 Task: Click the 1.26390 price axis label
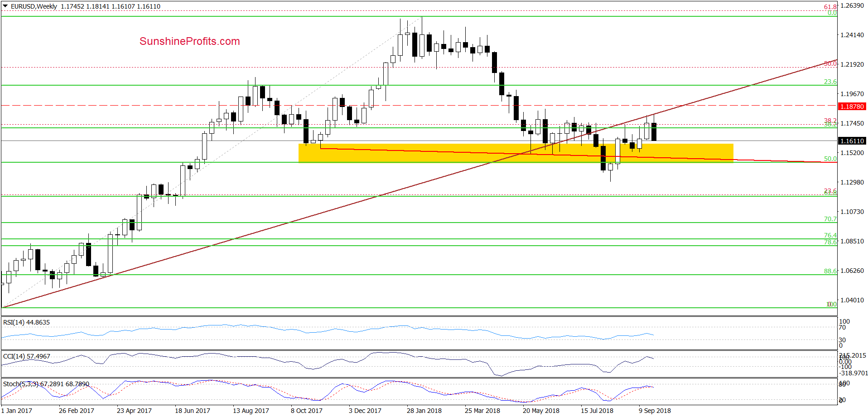[852, 5]
